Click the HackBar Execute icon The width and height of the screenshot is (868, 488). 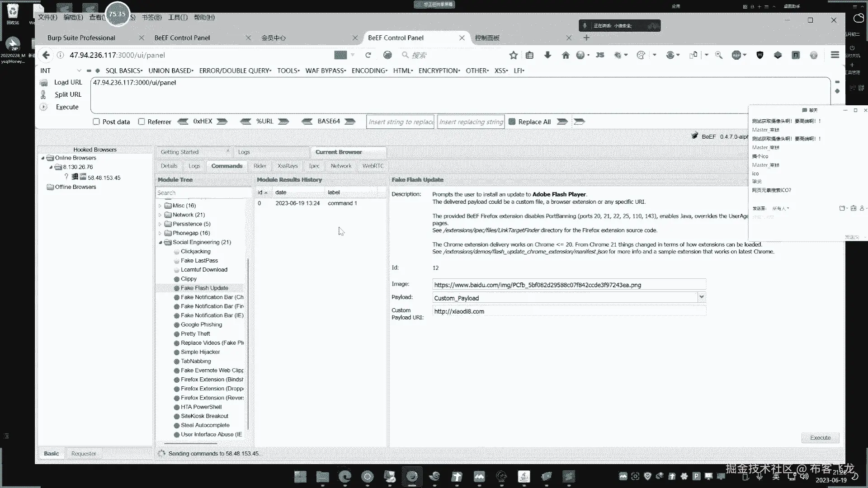(x=44, y=107)
